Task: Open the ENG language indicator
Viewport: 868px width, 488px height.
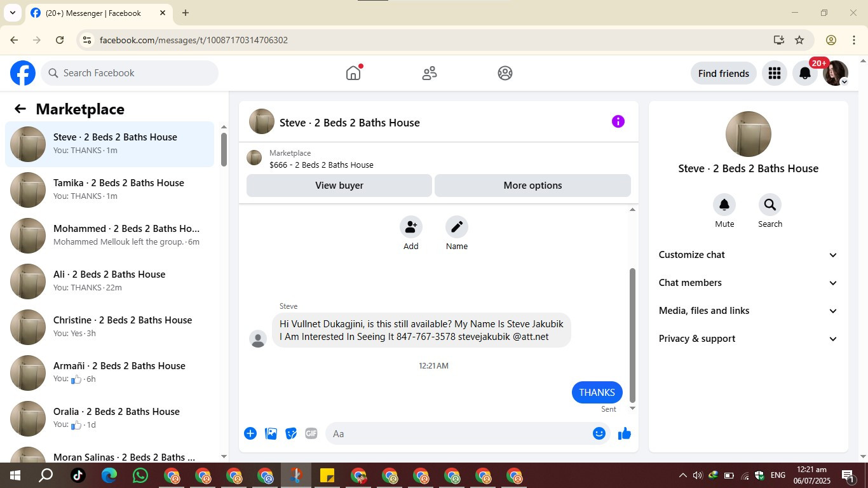Action: click(778, 475)
